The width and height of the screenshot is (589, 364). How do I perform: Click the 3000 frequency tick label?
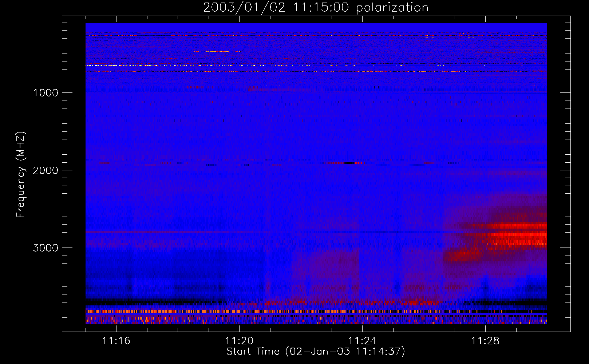[x=46, y=248]
